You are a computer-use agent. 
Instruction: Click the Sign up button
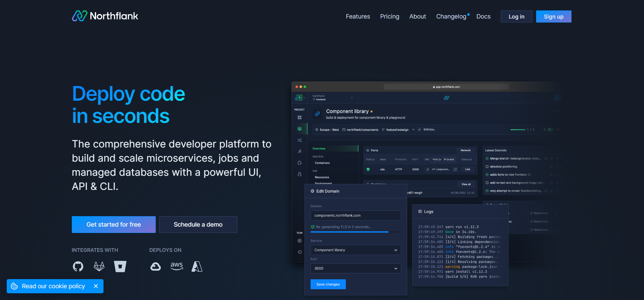(554, 16)
